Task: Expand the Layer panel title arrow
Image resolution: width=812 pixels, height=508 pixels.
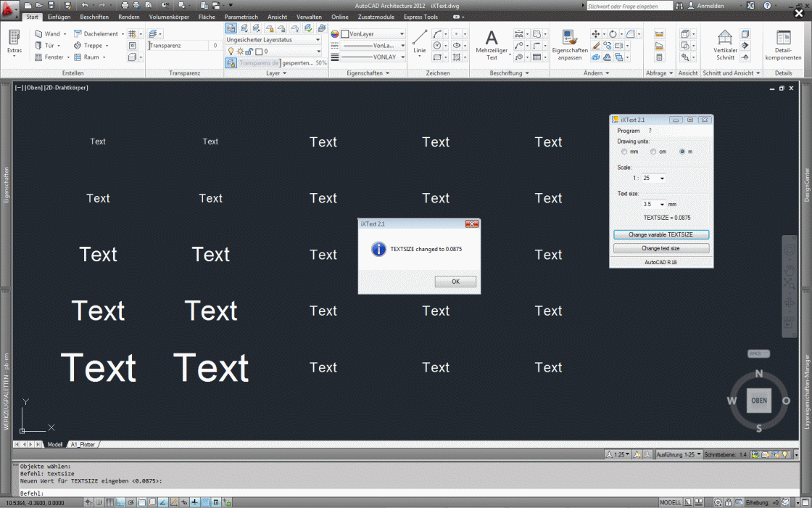Action: pos(284,73)
